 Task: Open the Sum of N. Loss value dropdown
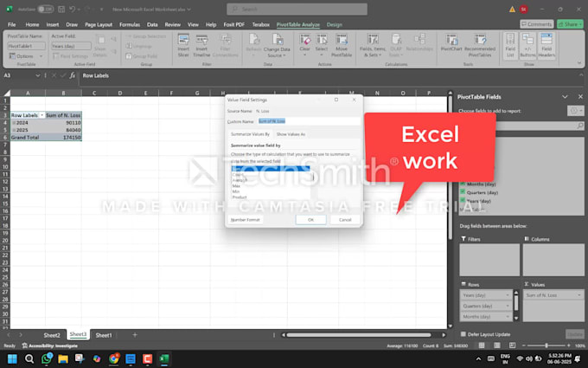coord(579,295)
